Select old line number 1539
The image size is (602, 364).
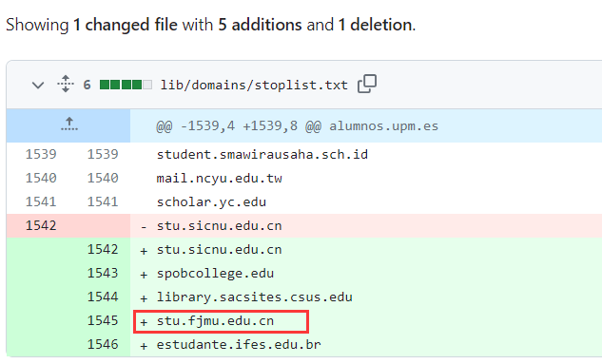41,154
